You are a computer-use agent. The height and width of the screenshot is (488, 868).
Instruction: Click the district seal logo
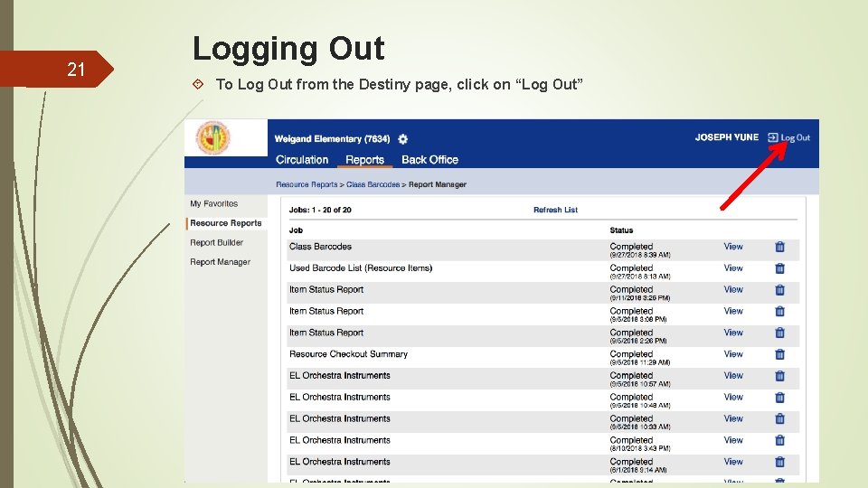click(x=212, y=137)
